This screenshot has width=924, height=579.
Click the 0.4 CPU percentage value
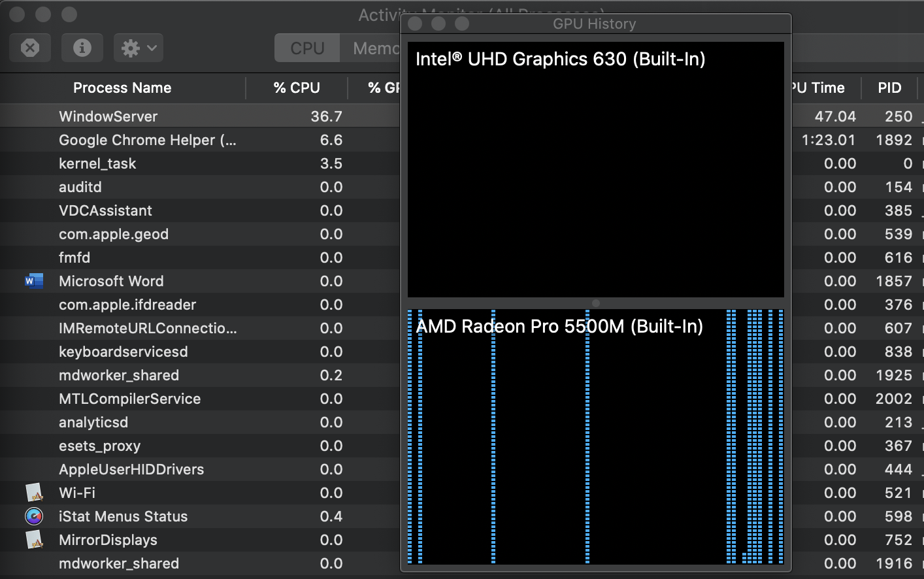tap(331, 516)
